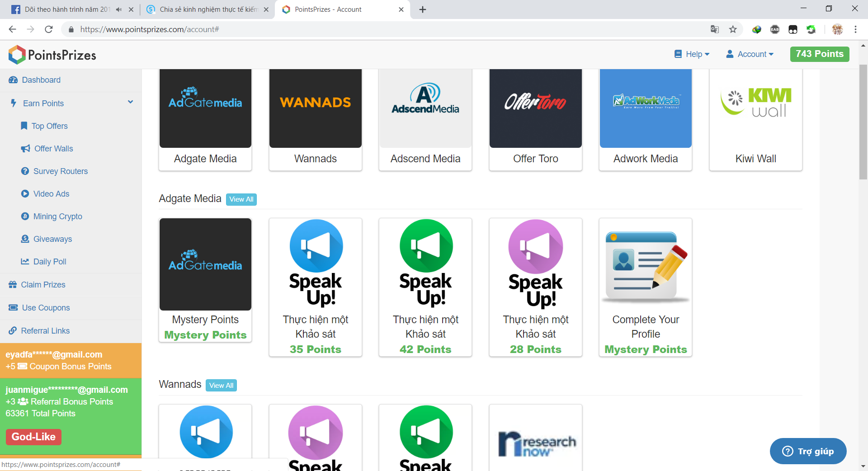Click the Offer Walls megaphone icon

pos(25,148)
